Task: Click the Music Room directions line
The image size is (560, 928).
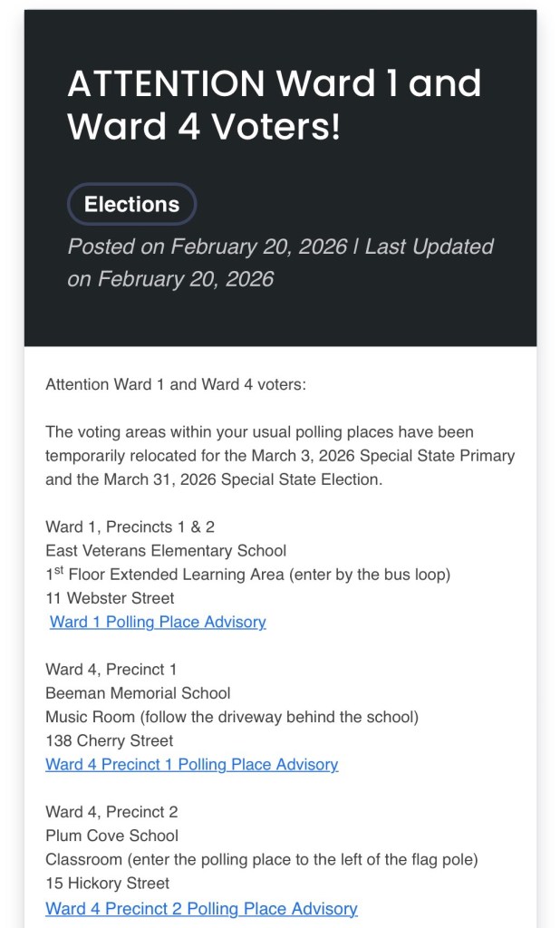Action: [x=232, y=717]
